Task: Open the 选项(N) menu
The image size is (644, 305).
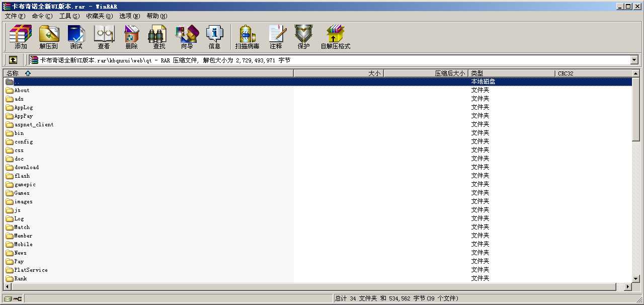Action: 130,16
